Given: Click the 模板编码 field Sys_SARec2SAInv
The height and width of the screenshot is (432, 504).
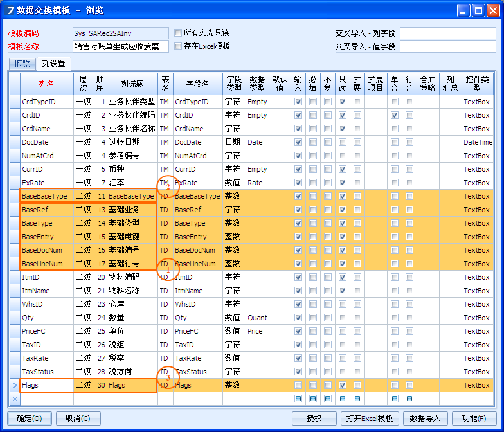Looking at the screenshot, I should pos(121,33).
